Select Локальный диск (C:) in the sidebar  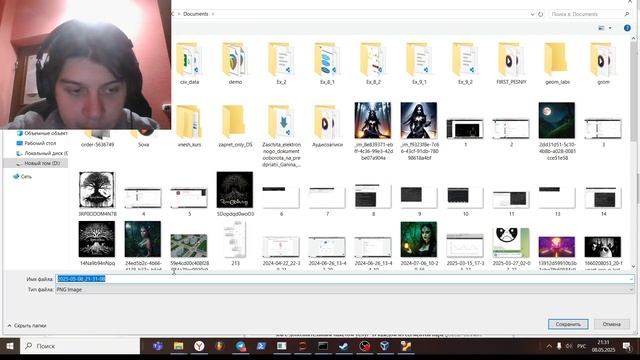(x=42, y=153)
